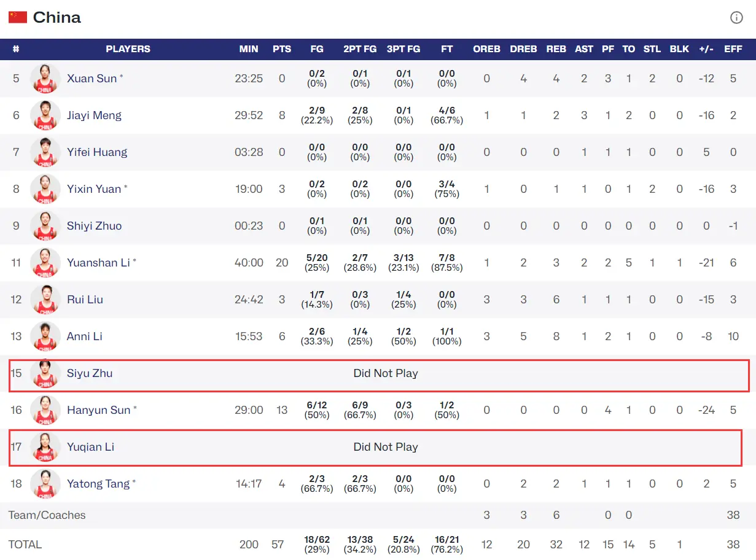This screenshot has width=756, height=560.
Task: Click the China flag icon
Action: coord(18,17)
